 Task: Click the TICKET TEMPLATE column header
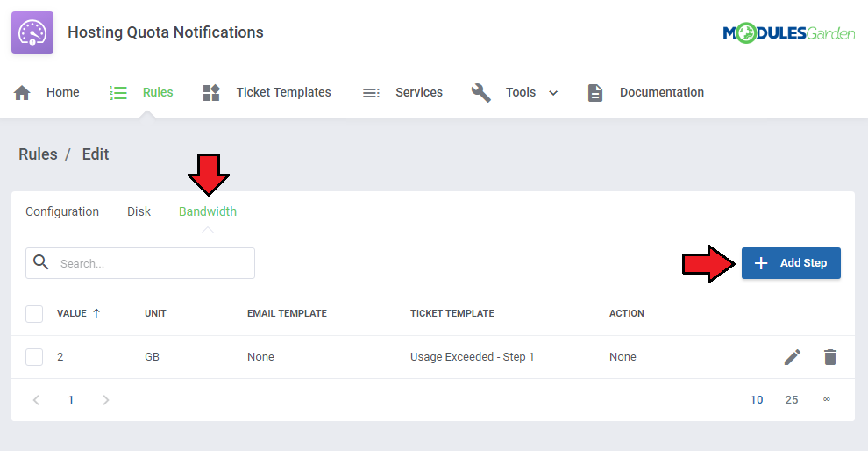click(x=452, y=313)
